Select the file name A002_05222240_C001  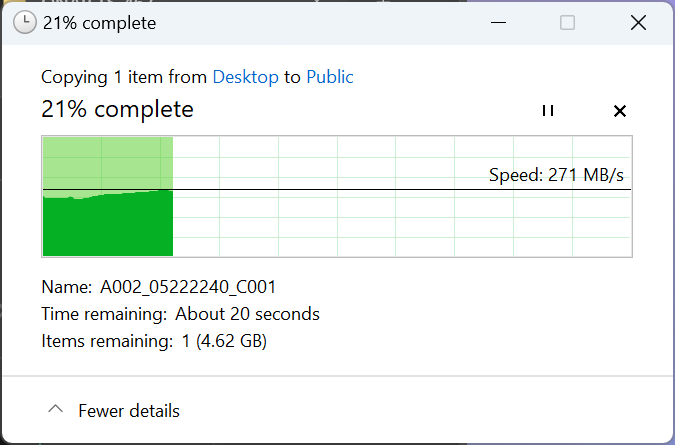(x=188, y=287)
